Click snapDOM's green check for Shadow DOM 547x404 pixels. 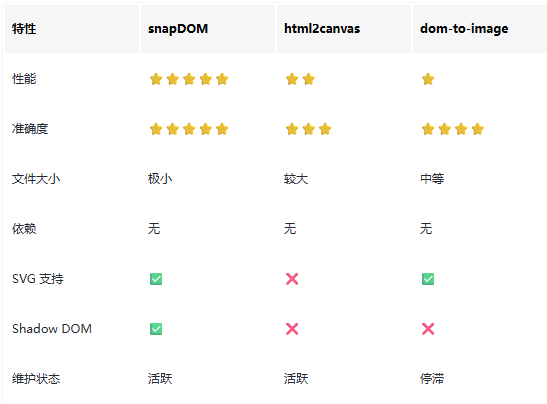point(156,329)
